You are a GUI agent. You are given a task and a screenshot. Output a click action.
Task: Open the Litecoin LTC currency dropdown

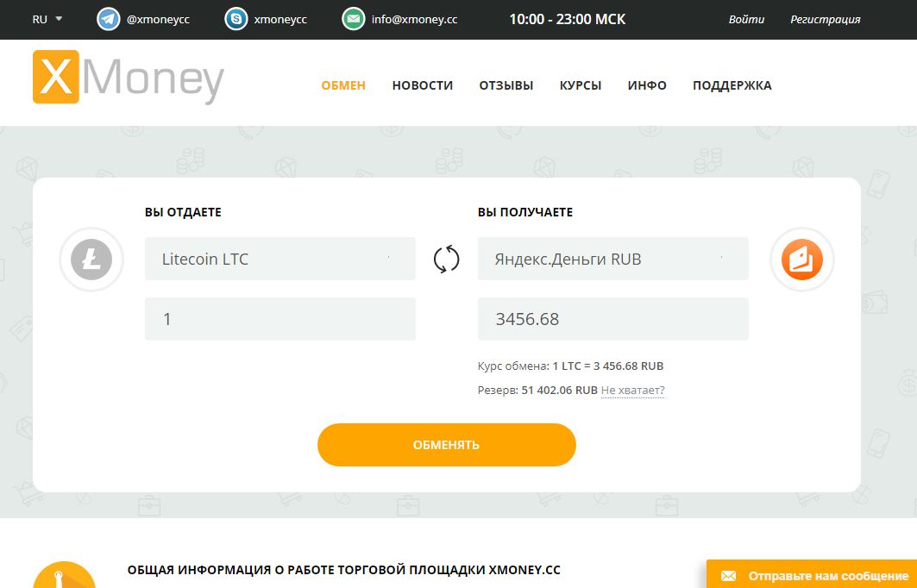[280, 259]
